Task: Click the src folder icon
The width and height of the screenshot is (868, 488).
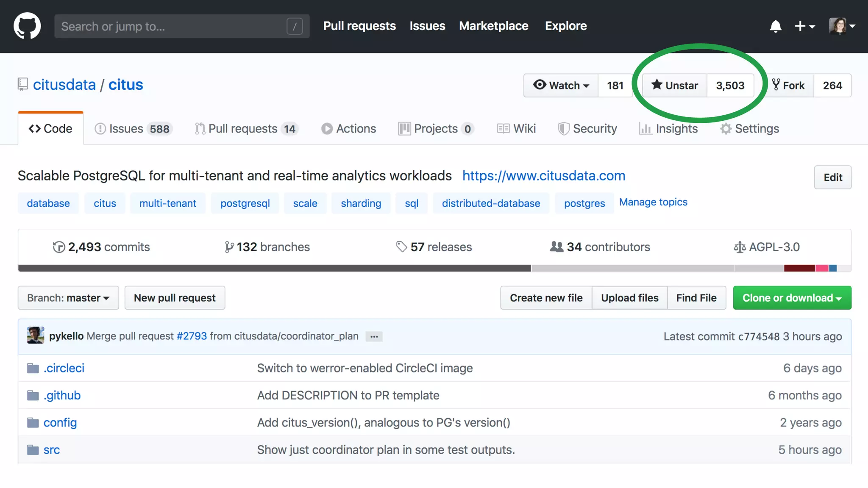Action: click(33, 450)
